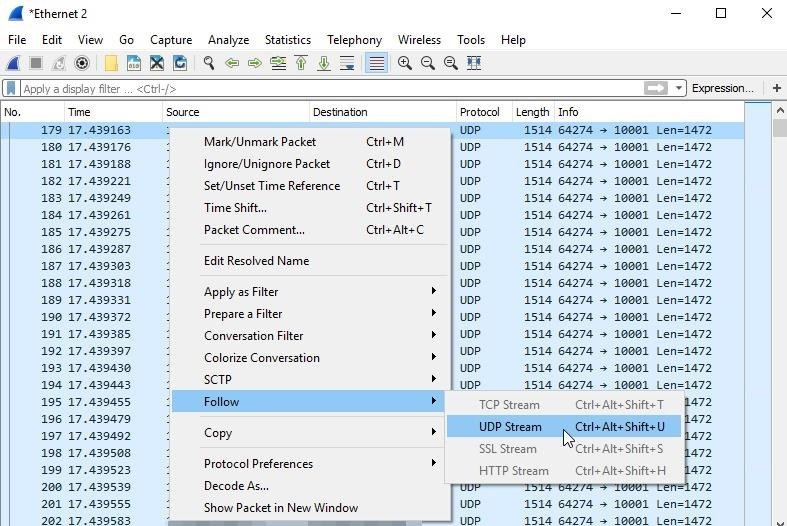
Task: Add a Packet Comment...
Action: (x=309, y=230)
